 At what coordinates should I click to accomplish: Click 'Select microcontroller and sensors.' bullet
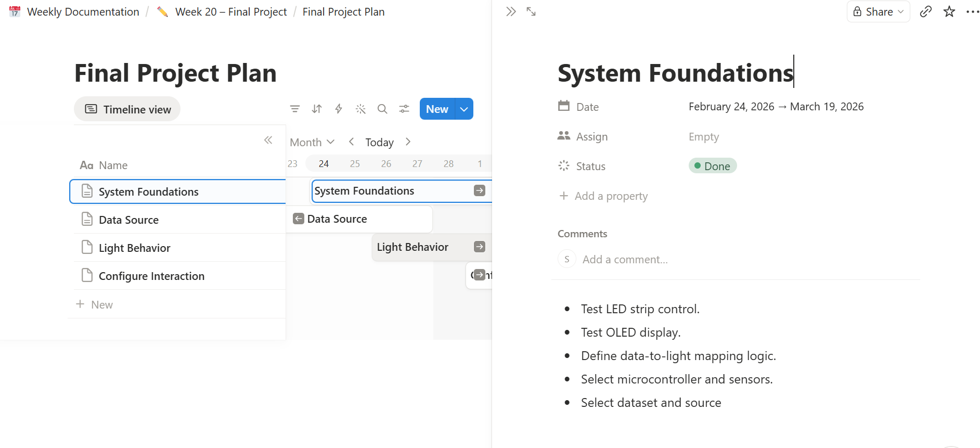tap(677, 379)
